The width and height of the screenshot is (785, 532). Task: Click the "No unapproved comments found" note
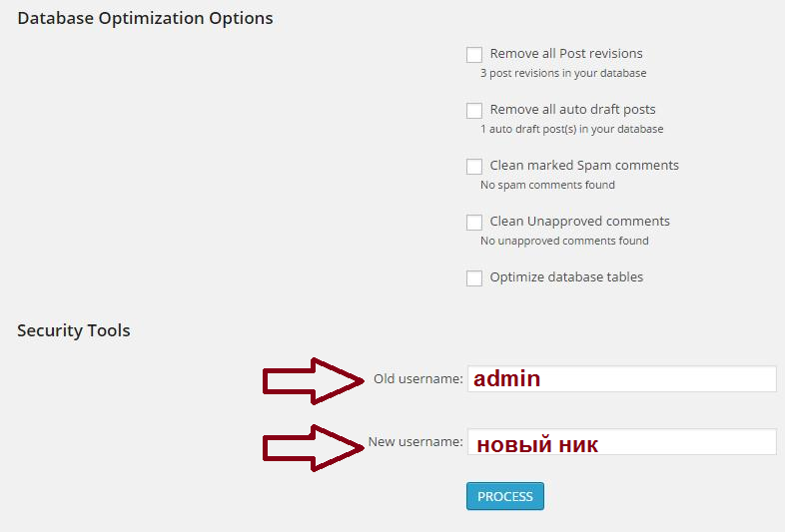point(564,242)
